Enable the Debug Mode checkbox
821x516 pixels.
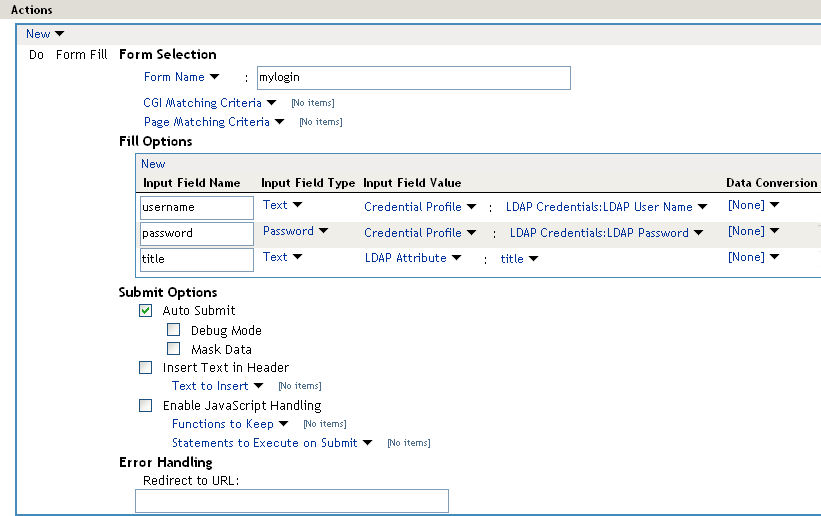174,330
